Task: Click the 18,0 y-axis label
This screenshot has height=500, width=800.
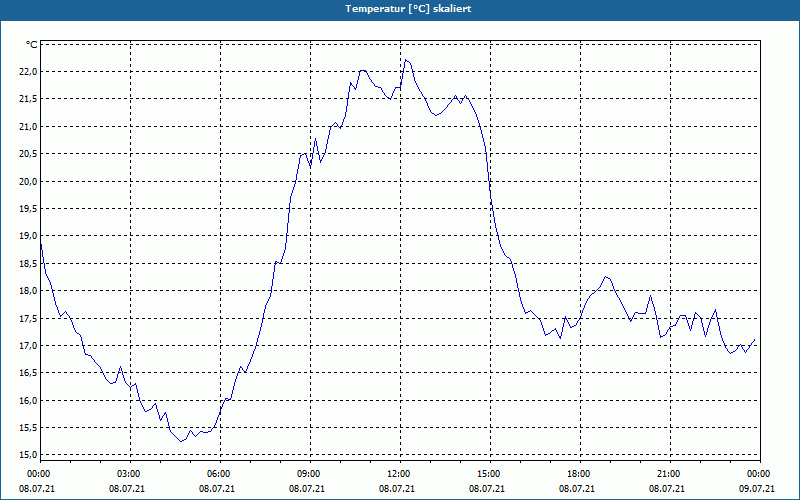Action: click(x=29, y=291)
